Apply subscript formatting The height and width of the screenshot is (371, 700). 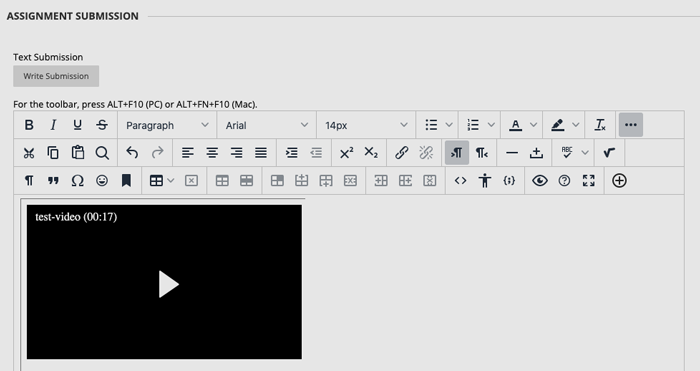pos(371,153)
